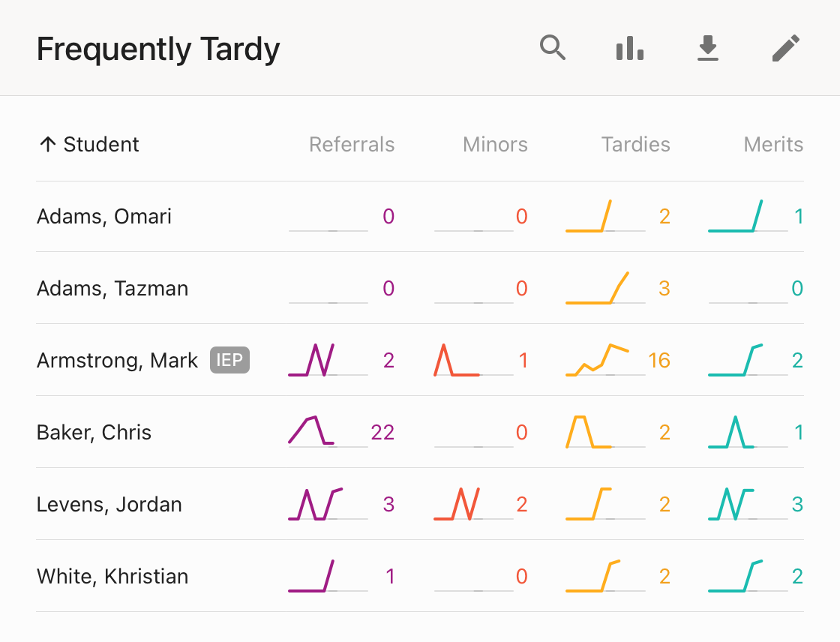Click the pencil edit icon
This screenshot has width=840, height=642.
point(785,49)
